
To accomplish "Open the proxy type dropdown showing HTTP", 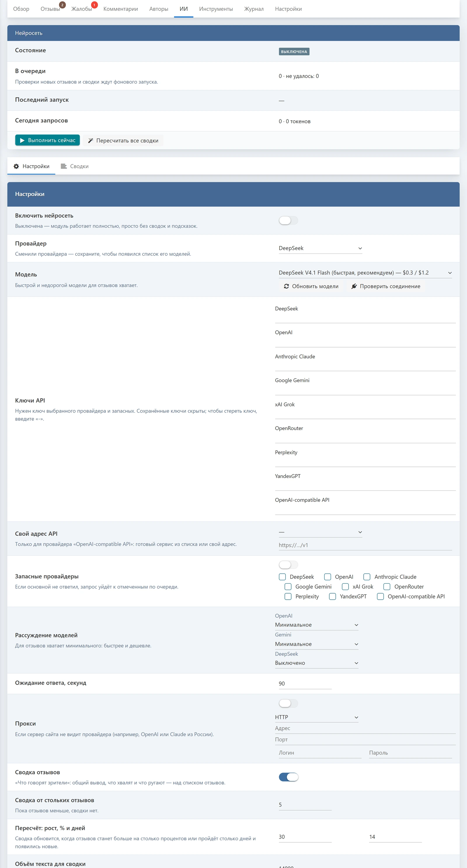I will [x=317, y=717].
